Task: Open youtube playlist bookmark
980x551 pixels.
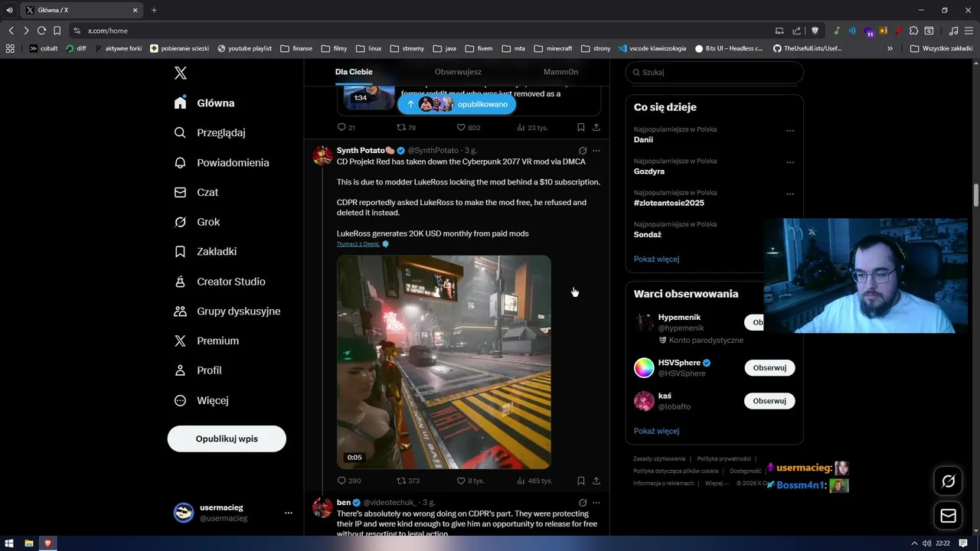Action: pos(245,48)
